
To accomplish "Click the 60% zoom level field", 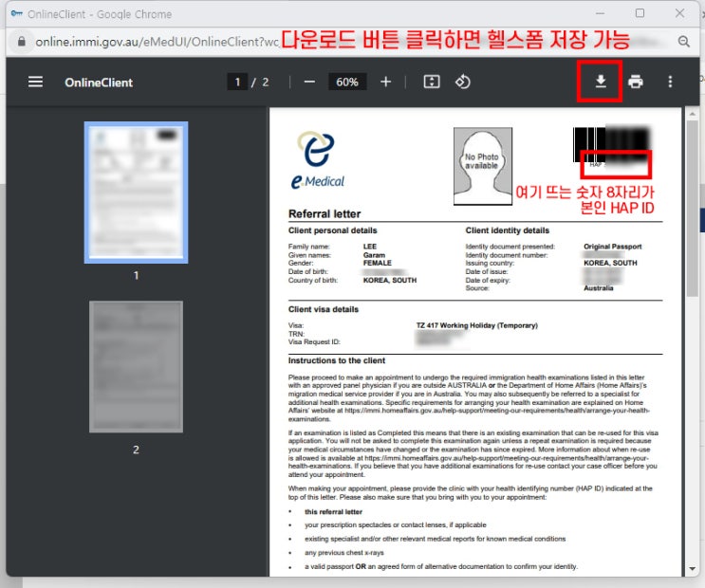I will tap(347, 82).
